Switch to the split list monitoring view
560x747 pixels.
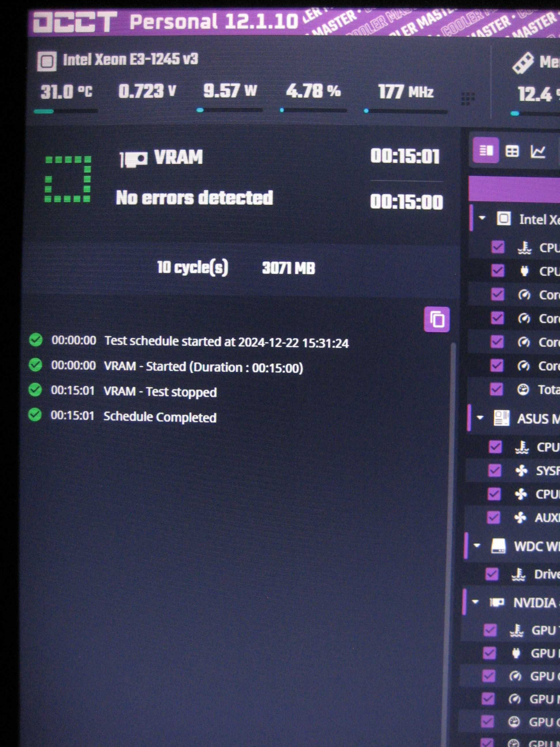486,150
